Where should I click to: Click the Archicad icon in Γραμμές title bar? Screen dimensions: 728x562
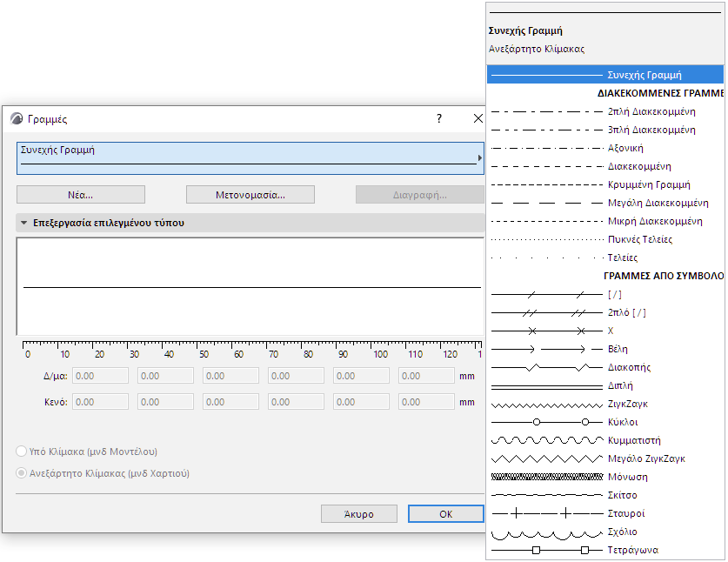[x=17, y=119]
